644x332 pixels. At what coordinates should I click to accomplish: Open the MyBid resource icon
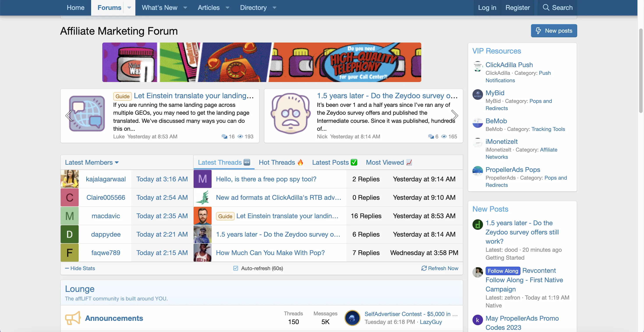pyautogui.click(x=478, y=95)
